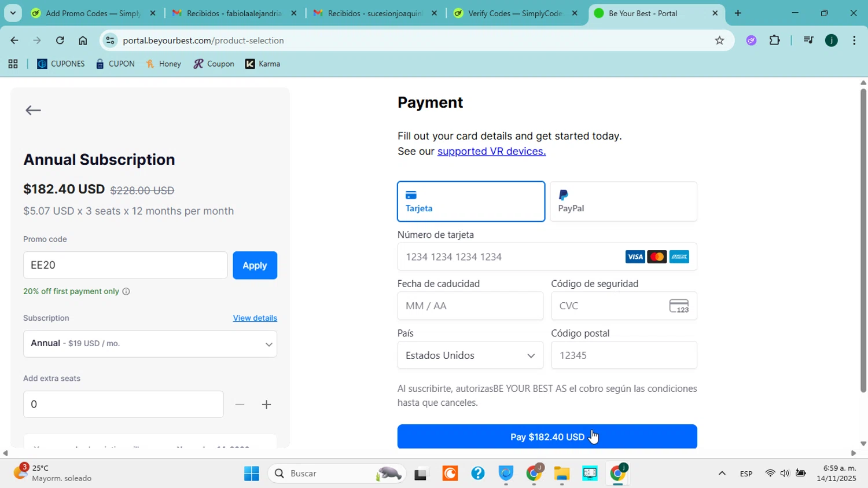The height and width of the screenshot is (488, 868).
Task: Open a new browser tab
Action: pyautogui.click(x=738, y=13)
